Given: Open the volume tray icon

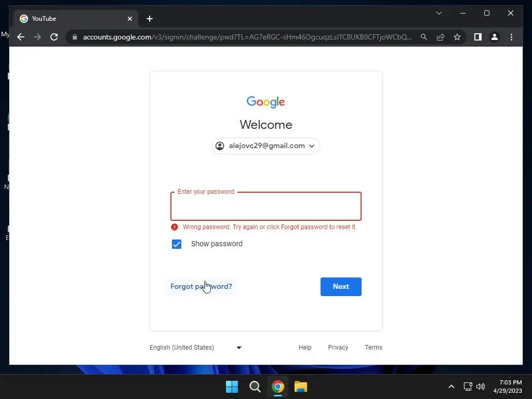Looking at the screenshot, I should [x=481, y=387].
